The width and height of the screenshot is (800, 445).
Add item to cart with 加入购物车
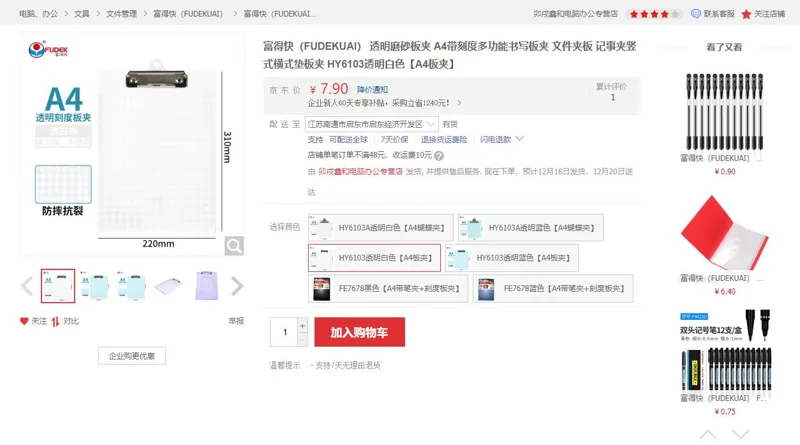[x=359, y=332]
